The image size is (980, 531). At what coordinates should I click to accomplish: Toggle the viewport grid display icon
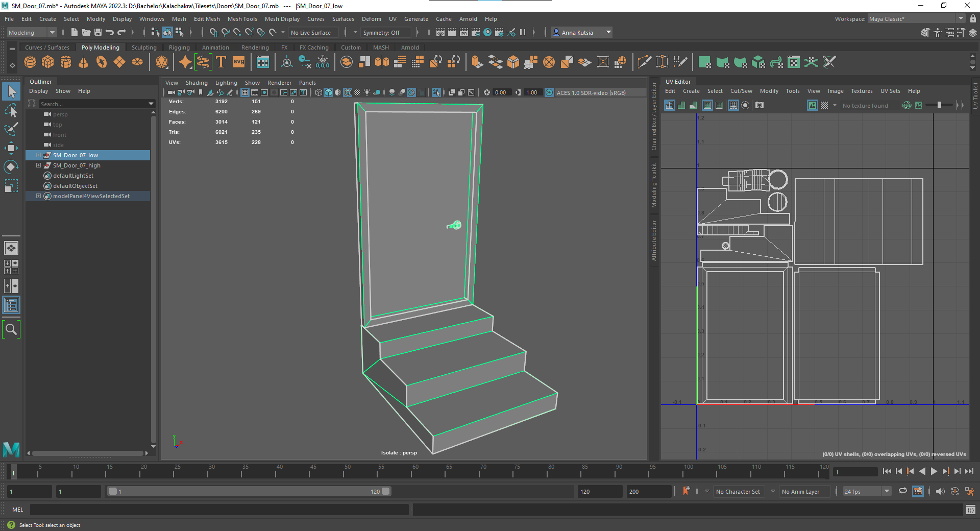click(245, 92)
